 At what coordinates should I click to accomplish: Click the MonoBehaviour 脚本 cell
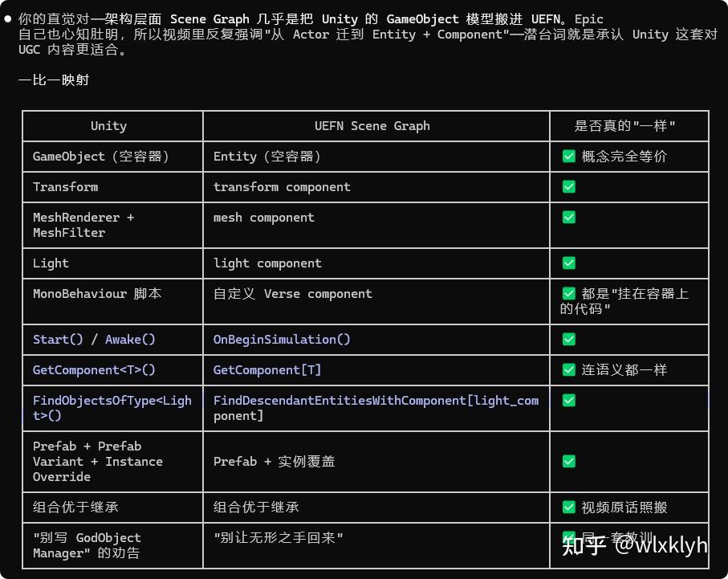point(113,301)
